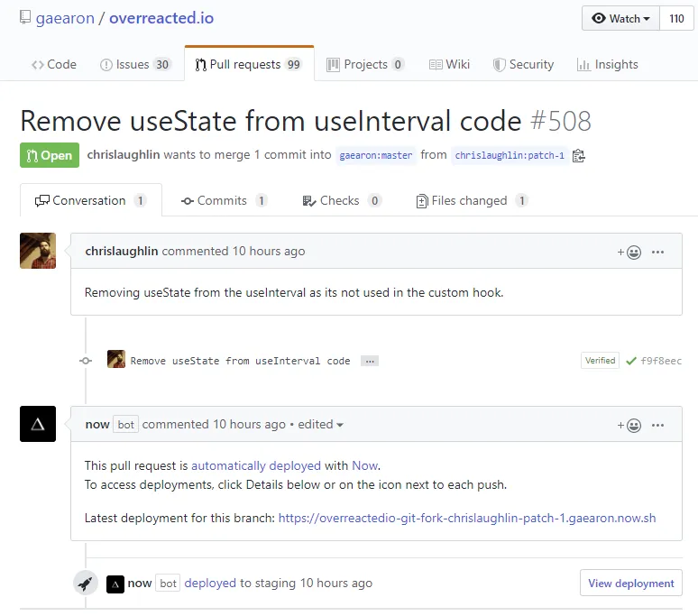Screen dimensions: 698x616
Task: Open the latest deployment URL link
Action: pyautogui.click(x=467, y=518)
